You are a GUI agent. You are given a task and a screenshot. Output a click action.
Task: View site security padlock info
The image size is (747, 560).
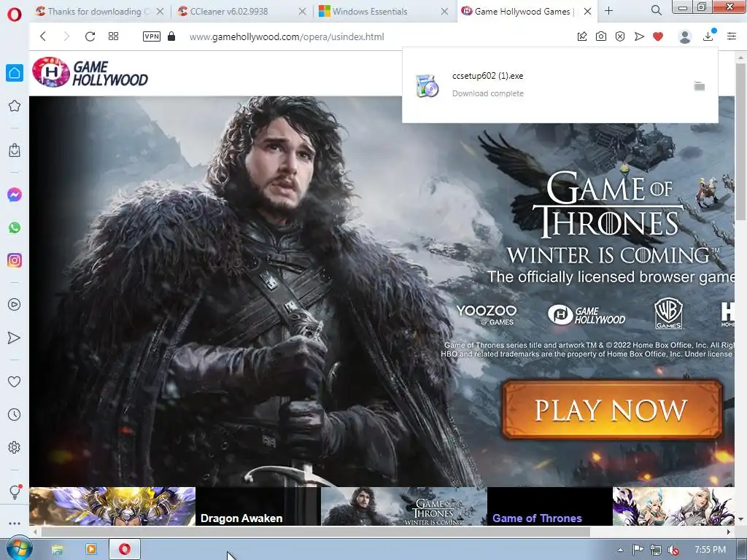coord(171,36)
